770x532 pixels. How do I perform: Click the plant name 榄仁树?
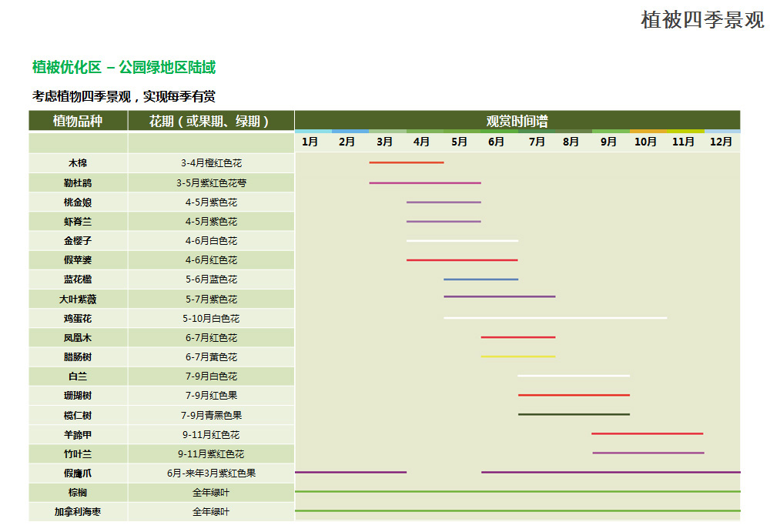(78, 416)
